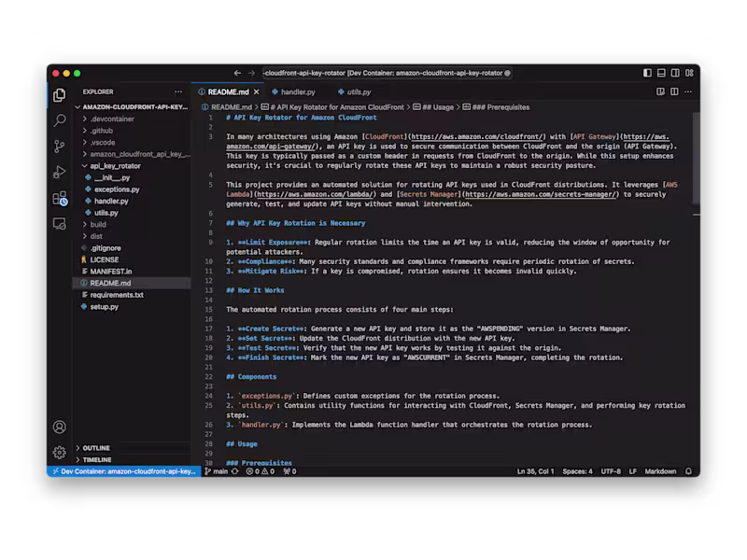
Task: Close the README.md tab
Action: (256, 91)
